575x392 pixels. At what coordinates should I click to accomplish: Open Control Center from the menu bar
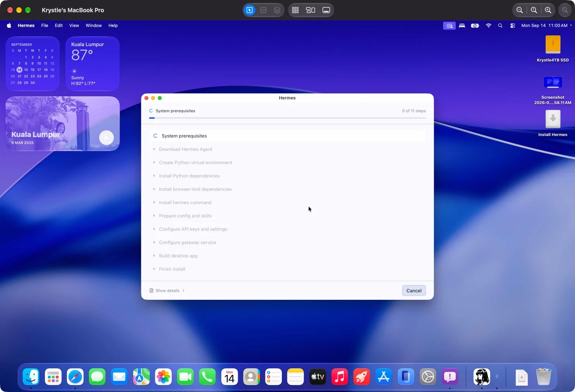click(x=512, y=26)
